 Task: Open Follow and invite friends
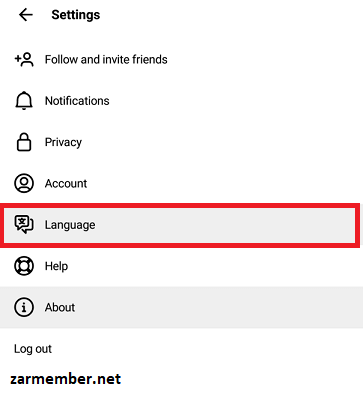click(106, 59)
